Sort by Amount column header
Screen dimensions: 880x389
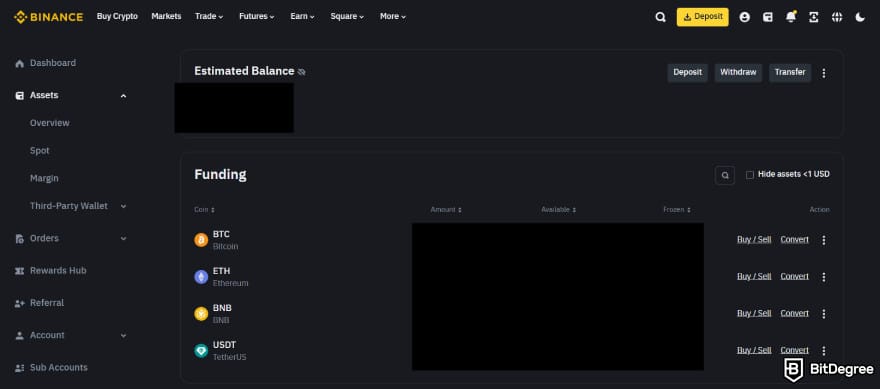pos(446,209)
